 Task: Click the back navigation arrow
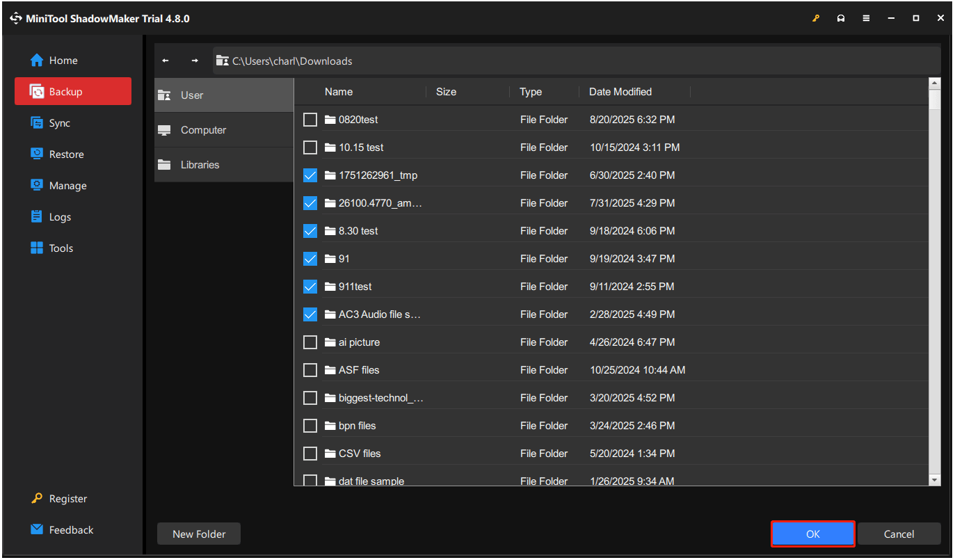(x=166, y=61)
